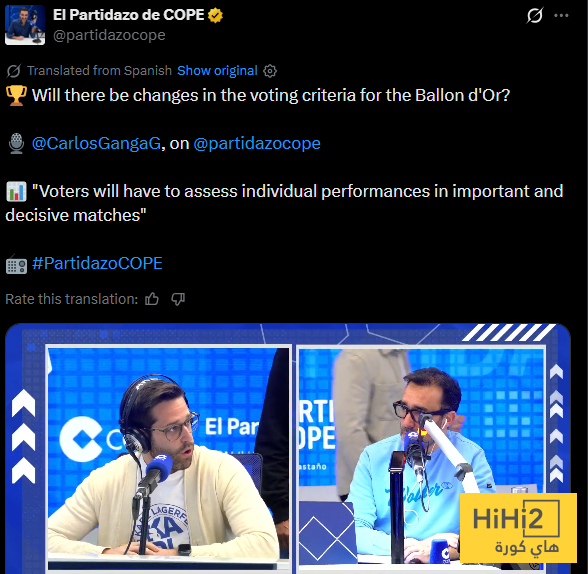Open the Grok icon in the post header

point(534,15)
